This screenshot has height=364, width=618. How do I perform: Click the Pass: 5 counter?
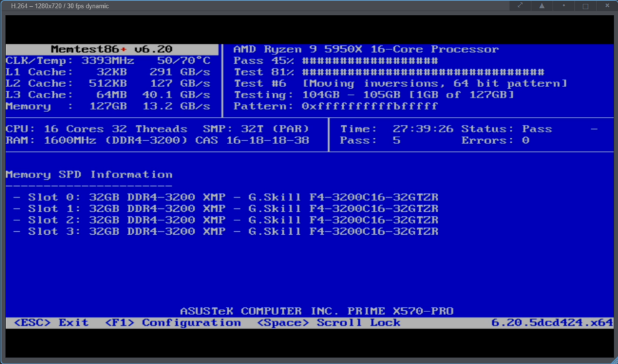(x=370, y=141)
